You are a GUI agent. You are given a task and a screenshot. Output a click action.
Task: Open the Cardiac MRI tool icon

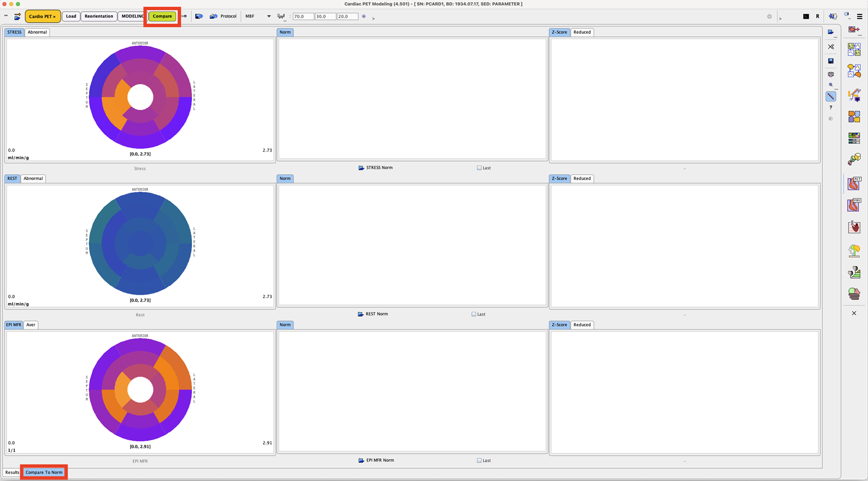(x=854, y=205)
